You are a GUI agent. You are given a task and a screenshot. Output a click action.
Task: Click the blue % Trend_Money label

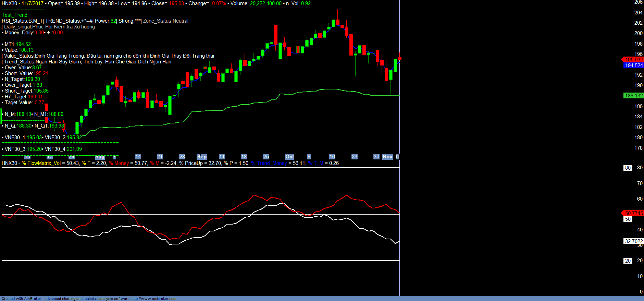(x=269, y=163)
